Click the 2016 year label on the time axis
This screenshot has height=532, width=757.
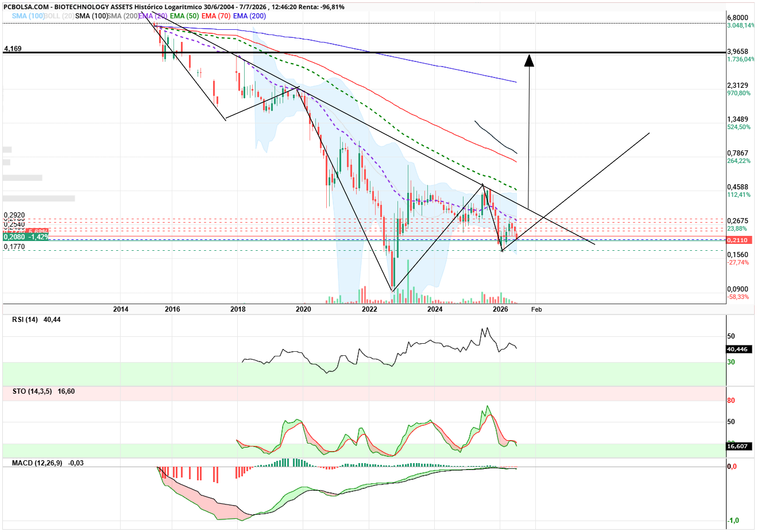pos(172,309)
